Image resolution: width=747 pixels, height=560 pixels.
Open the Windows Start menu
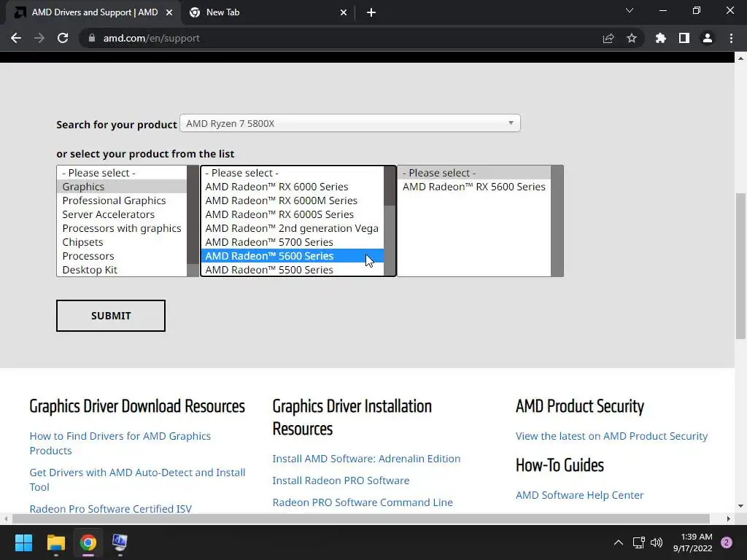(x=23, y=542)
